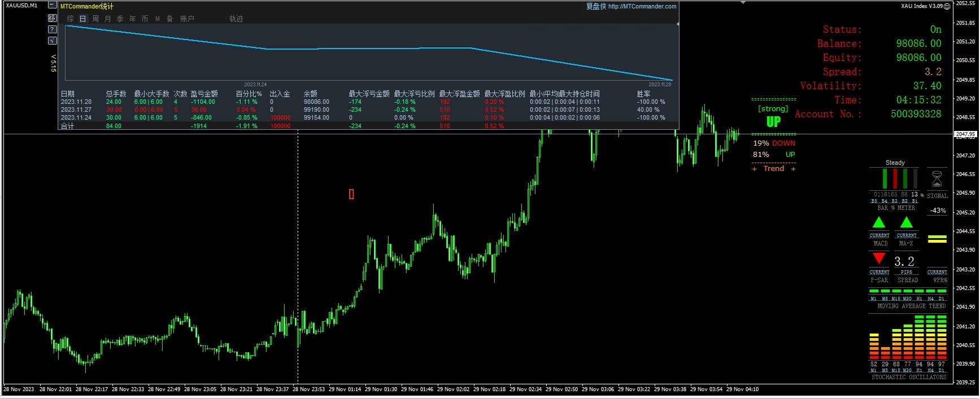Click the 余额 balance column header

coord(310,94)
